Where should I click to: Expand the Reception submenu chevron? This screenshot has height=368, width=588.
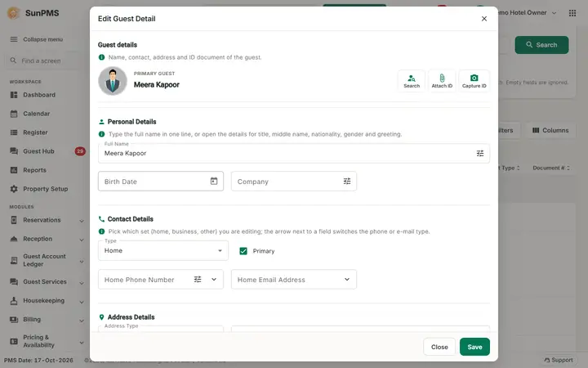(x=82, y=239)
